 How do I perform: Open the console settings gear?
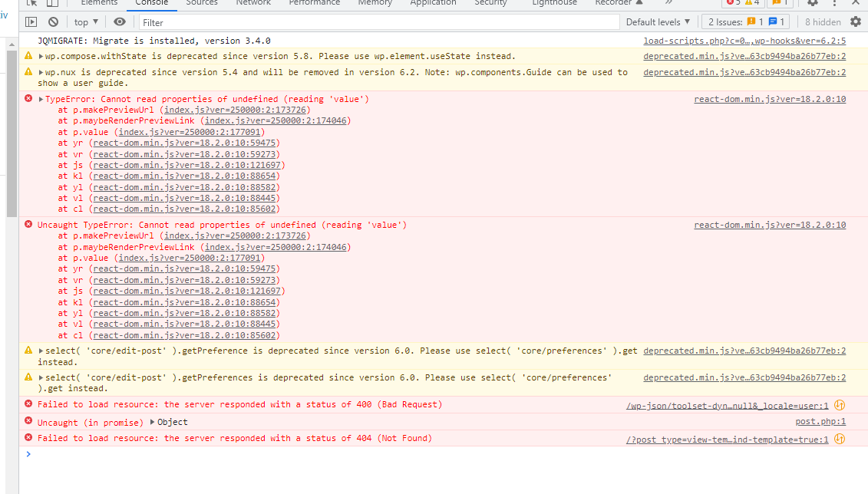pyautogui.click(x=856, y=21)
